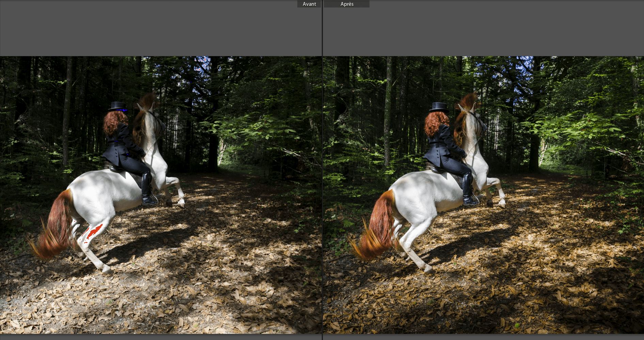Select the Avant preview image
This screenshot has width=644, height=340.
pyautogui.click(x=161, y=195)
